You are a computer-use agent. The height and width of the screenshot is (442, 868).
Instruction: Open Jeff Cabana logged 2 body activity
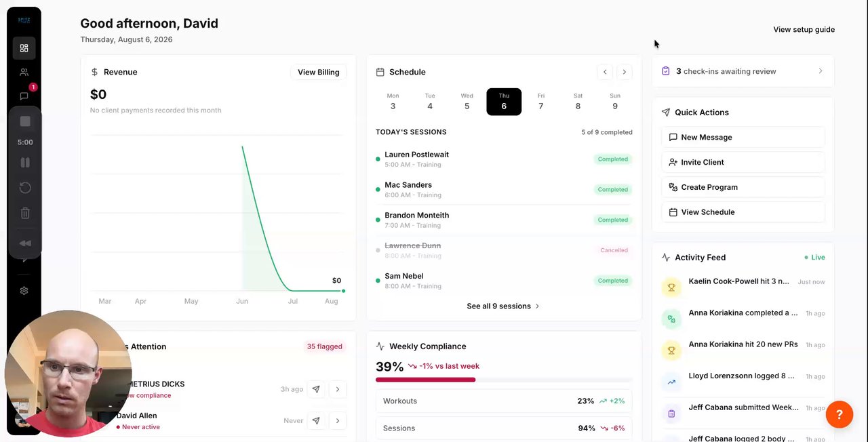coord(743,438)
